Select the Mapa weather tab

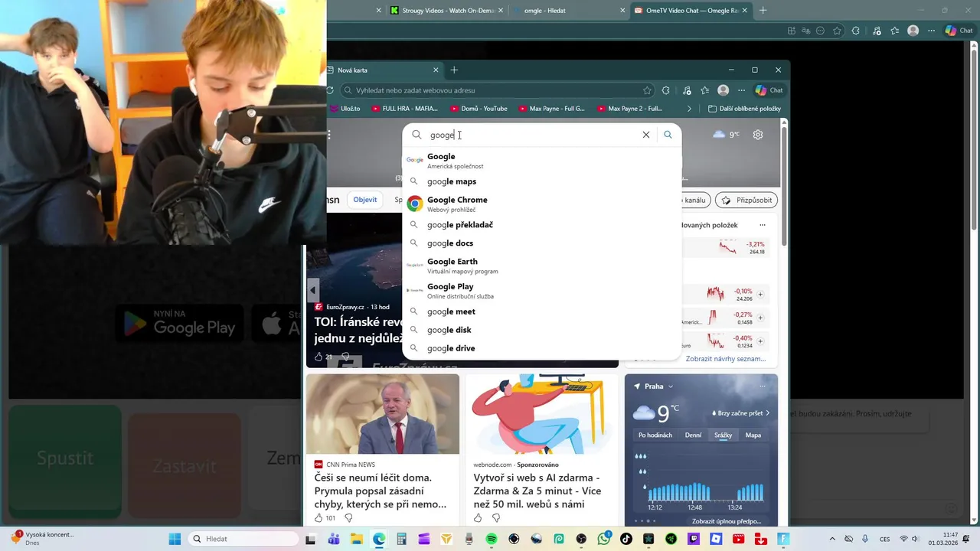(753, 435)
